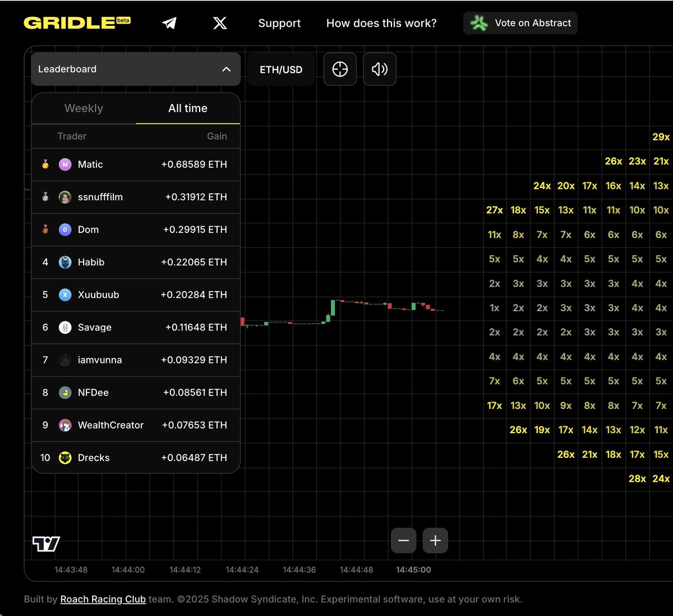Select trader name WealthCreator
Image resolution: width=673 pixels, height=616 pixels.
pos(111,425)
